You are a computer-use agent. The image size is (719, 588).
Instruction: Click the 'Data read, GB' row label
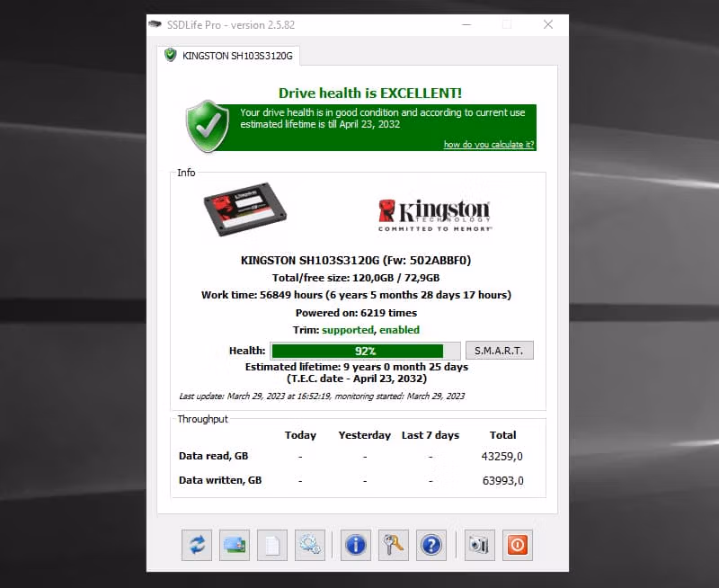point(213,456)
